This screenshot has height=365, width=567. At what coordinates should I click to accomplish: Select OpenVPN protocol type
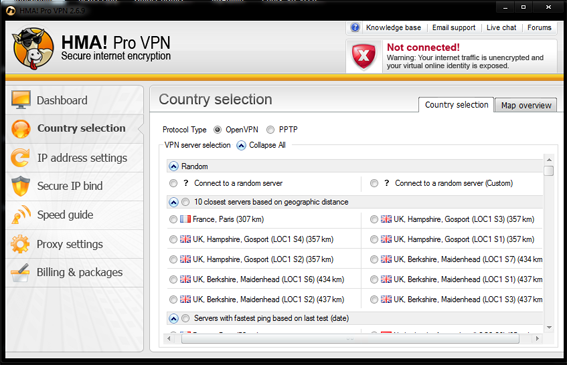point(217,130)
